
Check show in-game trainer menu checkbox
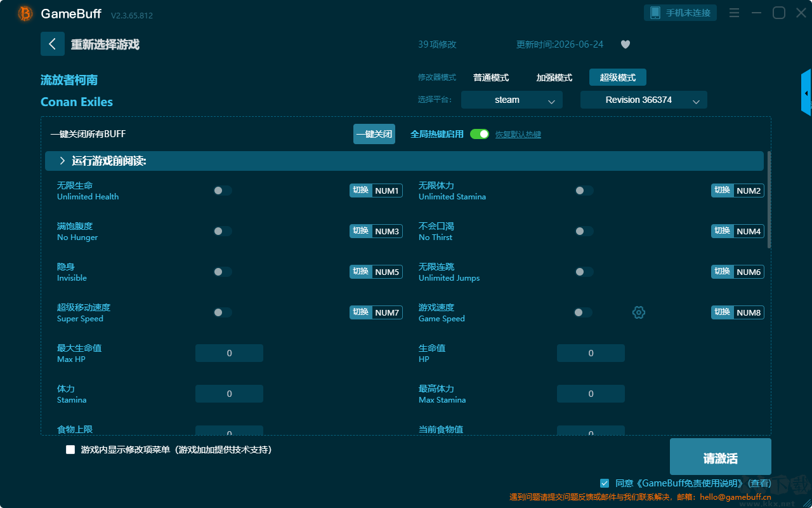point(70,450)
